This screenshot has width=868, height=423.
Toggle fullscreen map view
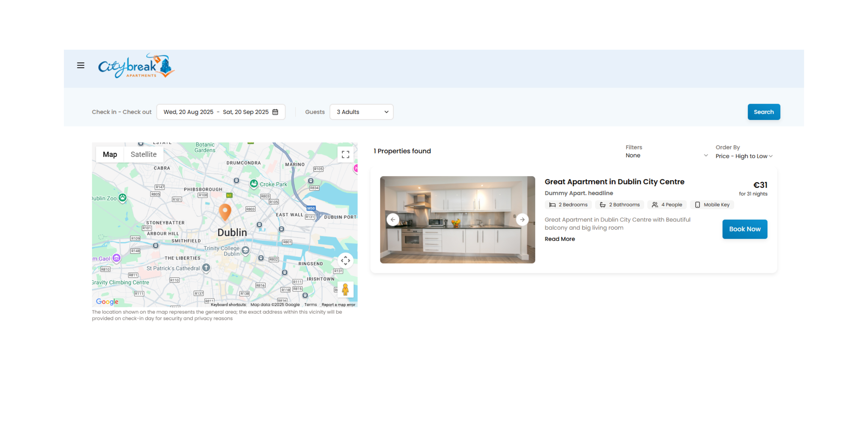point(345,155)
